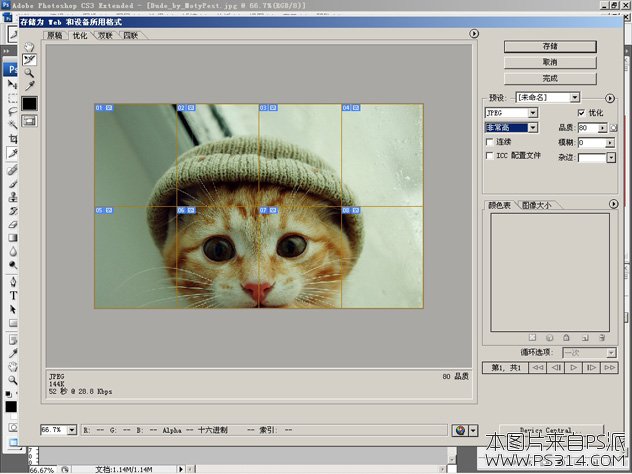Switch to the 原稿 (Original) tab
Screen dimensions: 632x474
point(55,35)
